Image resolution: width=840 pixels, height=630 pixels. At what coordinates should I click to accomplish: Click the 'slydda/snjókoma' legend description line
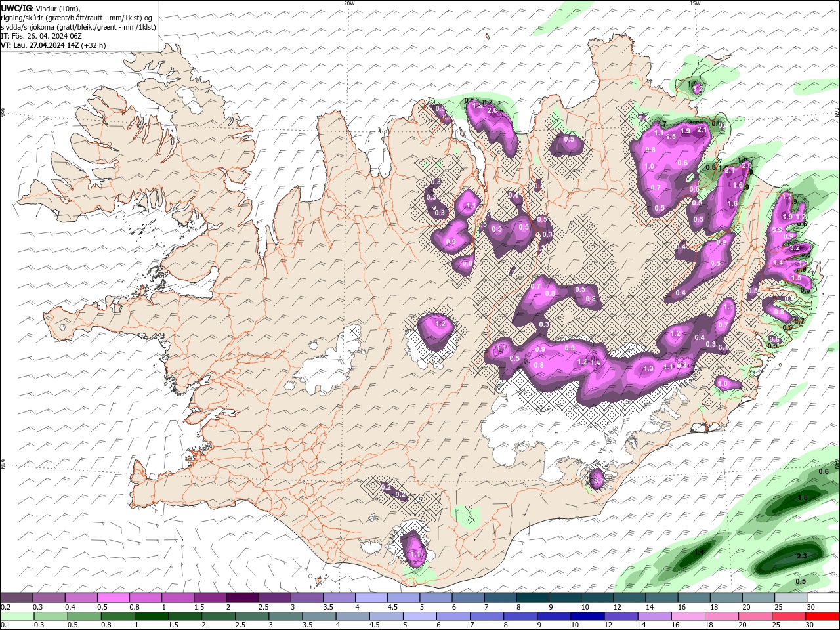tap(79, 27)
